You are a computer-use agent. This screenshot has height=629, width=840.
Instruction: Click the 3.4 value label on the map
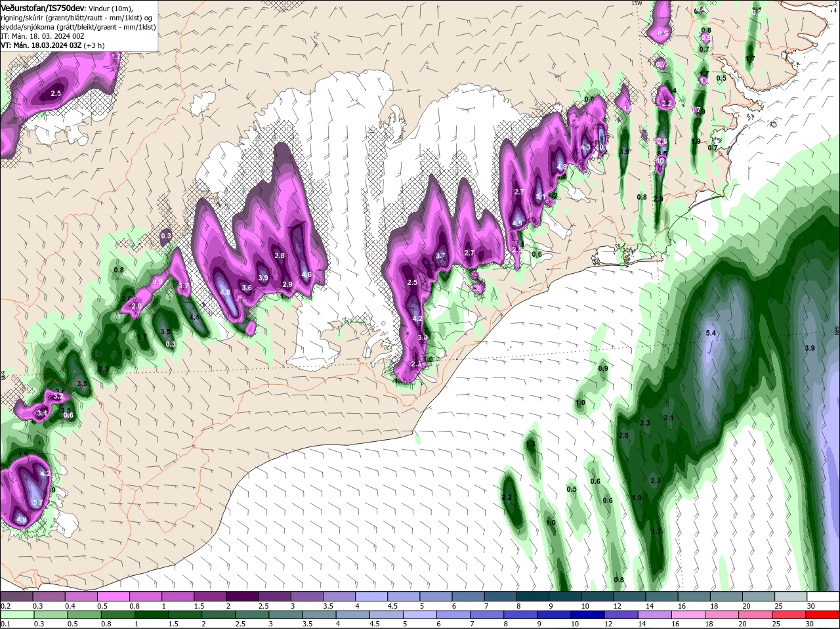point(42,413)
